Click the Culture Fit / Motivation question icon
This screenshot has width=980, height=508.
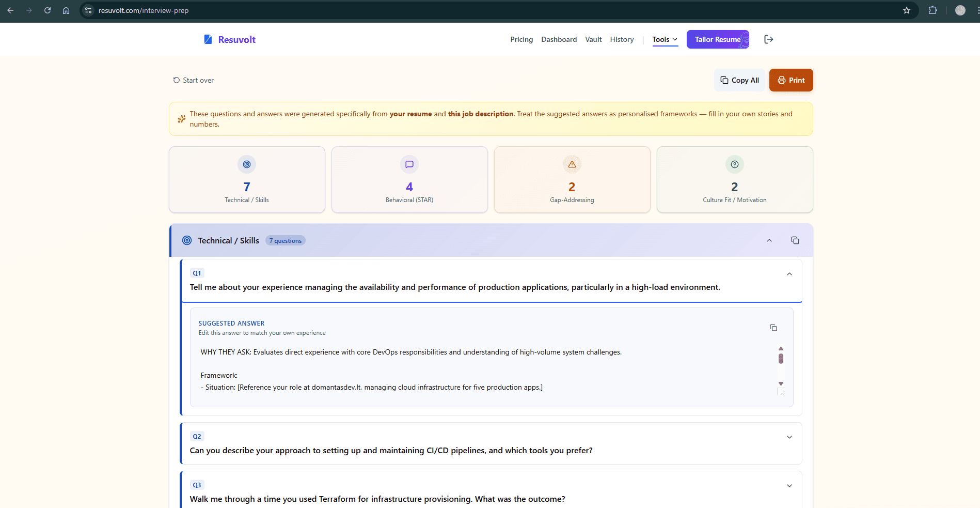734,164
